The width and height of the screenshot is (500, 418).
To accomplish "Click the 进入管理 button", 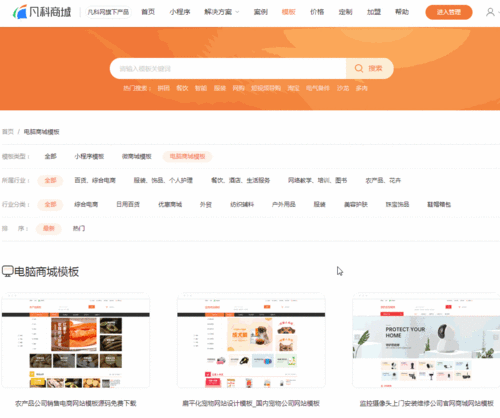I will click(x=449, y=12).
